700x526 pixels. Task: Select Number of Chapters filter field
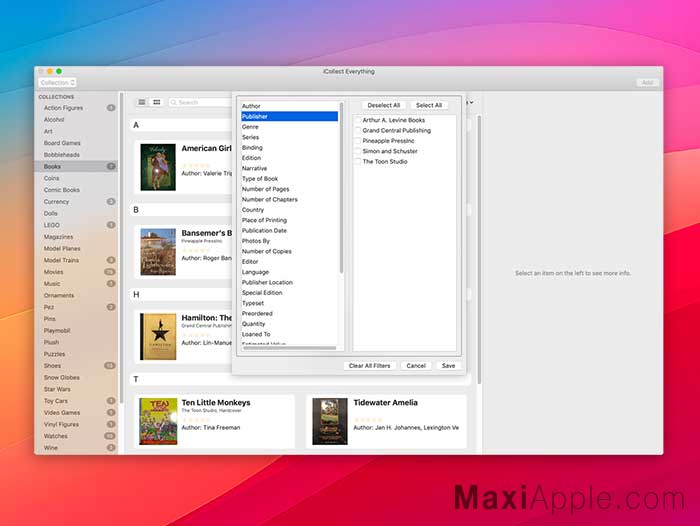(x=289, y=200)
